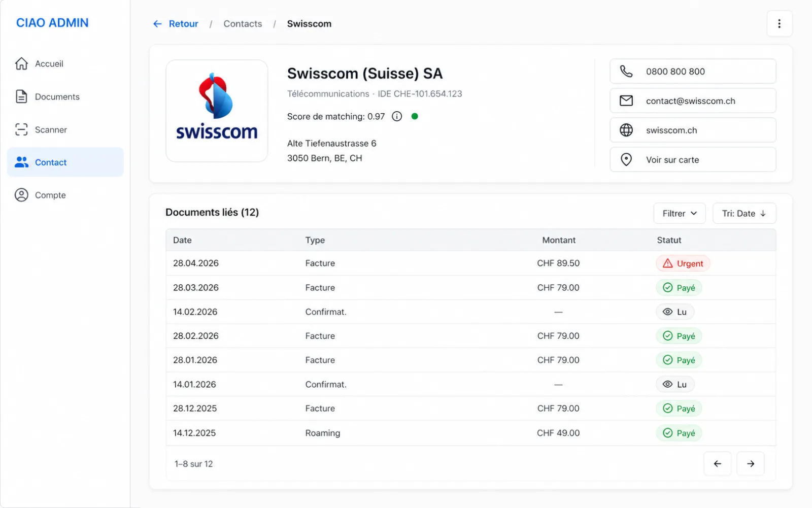The width and height of the screenshot is (812, 508).
Task: Go to next page with right arrow
Action: (x=751, y=464)
